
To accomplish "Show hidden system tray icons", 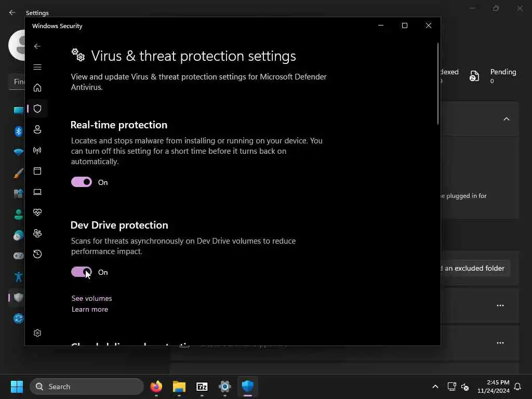I will 435,387.
